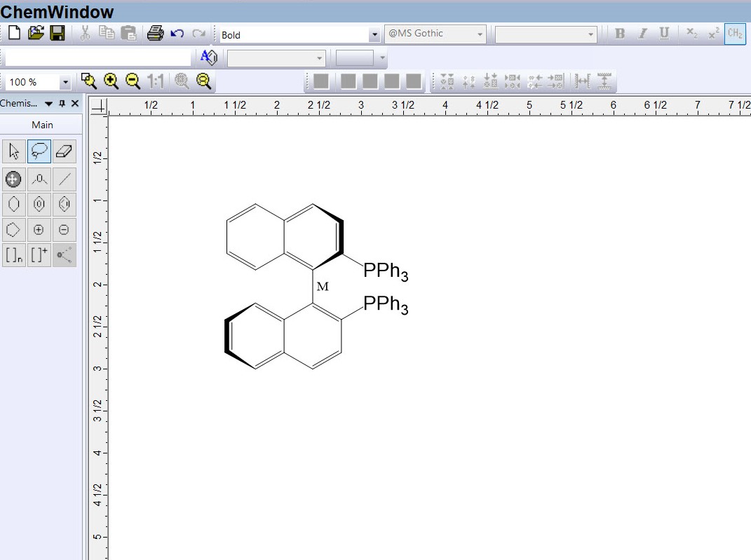Image resolution: width=751 pixels, height=560 pixels.
Task: Toggle subscript formatting
Action: [691, 34]
